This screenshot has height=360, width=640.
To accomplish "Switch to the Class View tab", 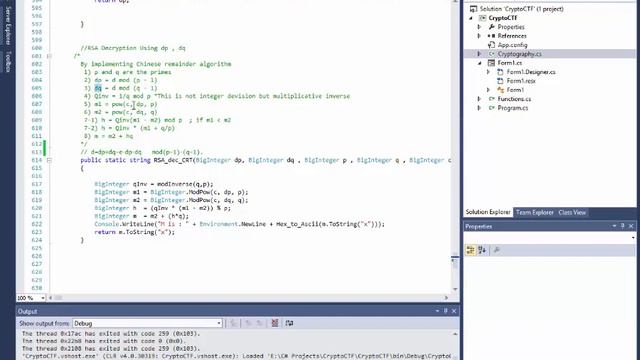I will pyautogui.click(x=572, y=212).
